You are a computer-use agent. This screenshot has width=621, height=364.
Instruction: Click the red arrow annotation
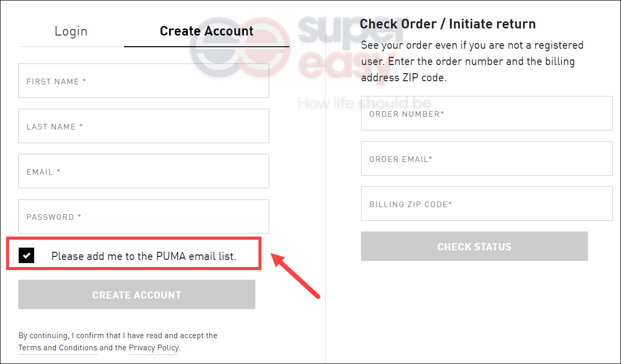tap(296, 275)
